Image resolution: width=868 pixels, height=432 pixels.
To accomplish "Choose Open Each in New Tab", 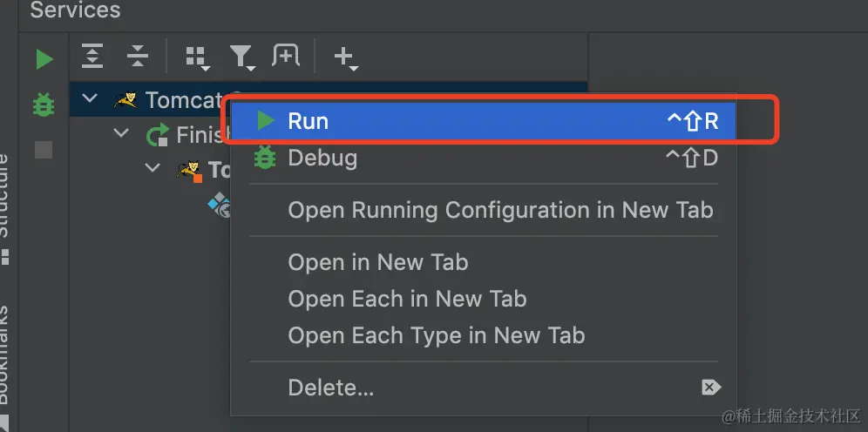I will tap(407, 299).
